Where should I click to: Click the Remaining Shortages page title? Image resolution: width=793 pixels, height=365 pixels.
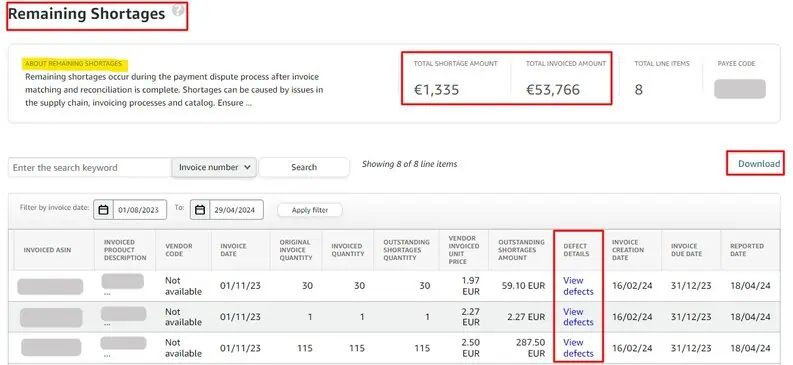click(x=86, y=14)
